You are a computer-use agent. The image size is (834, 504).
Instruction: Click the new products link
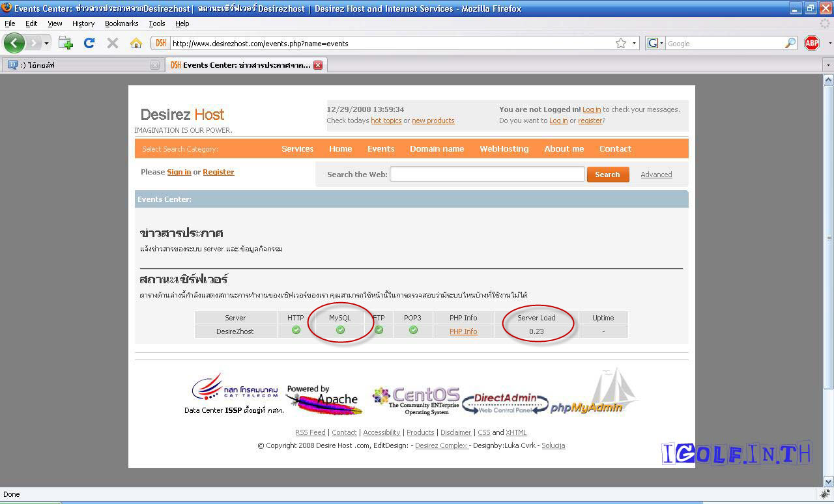pyautogui.click(x=433, y=120)
